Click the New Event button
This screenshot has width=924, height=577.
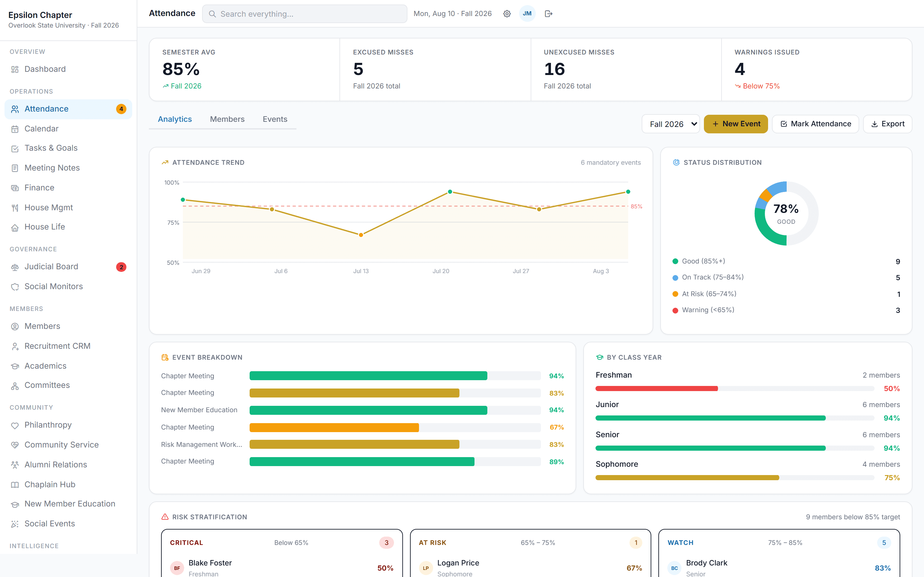click(x=736, y=124)
